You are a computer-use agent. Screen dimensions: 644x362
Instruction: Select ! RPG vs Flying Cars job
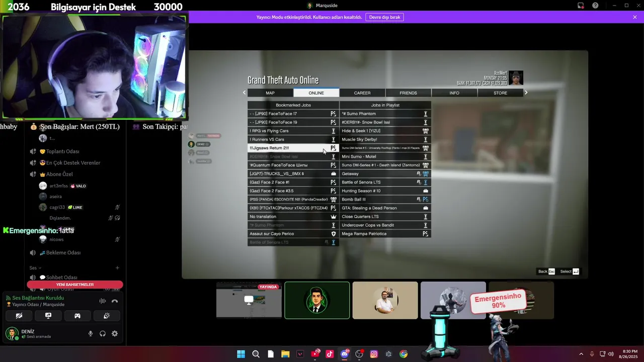293,131
